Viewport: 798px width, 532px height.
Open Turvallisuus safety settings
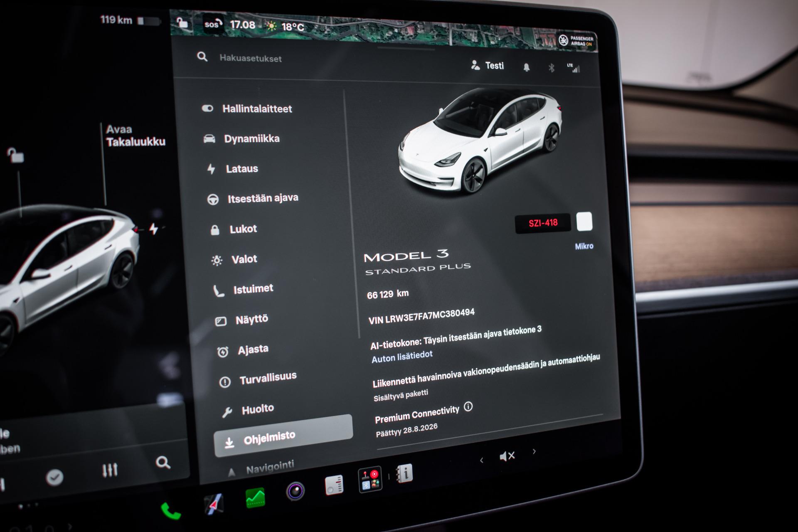click(258, 379)
